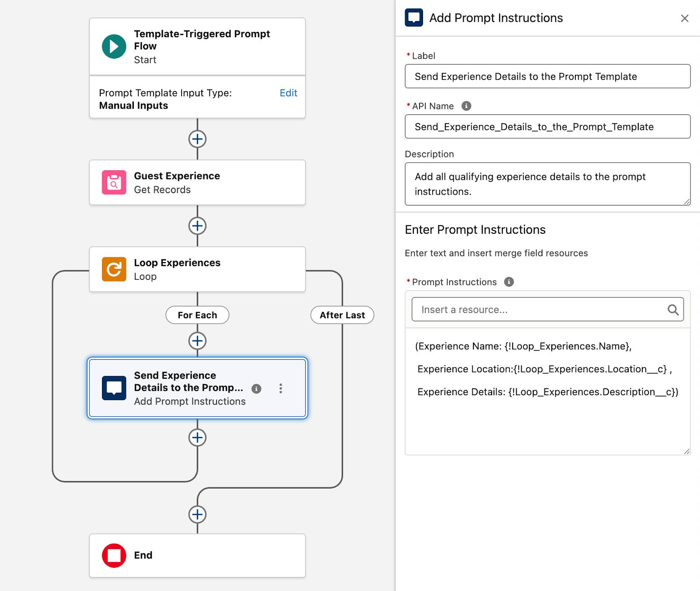Image resolution: width=700 pixels, height=591 pixels.
Task: Click the API Name info icon
Action: 466,106
